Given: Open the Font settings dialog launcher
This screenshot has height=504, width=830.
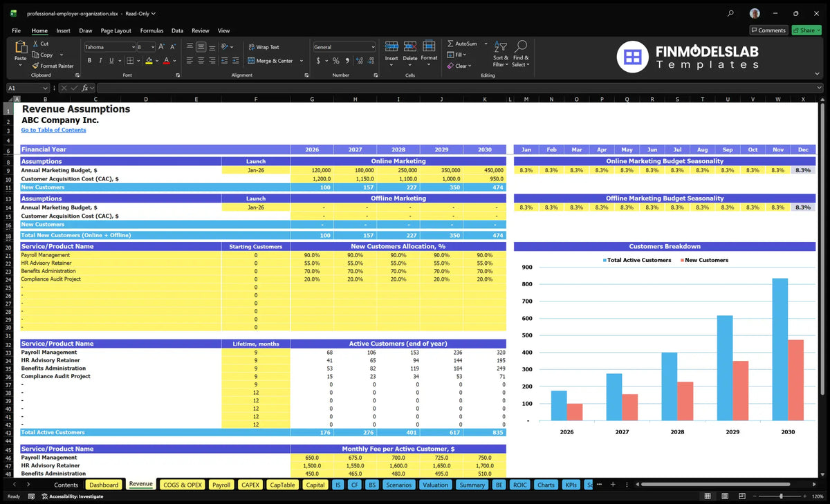Looking at the screenshot, I should 178,75.
